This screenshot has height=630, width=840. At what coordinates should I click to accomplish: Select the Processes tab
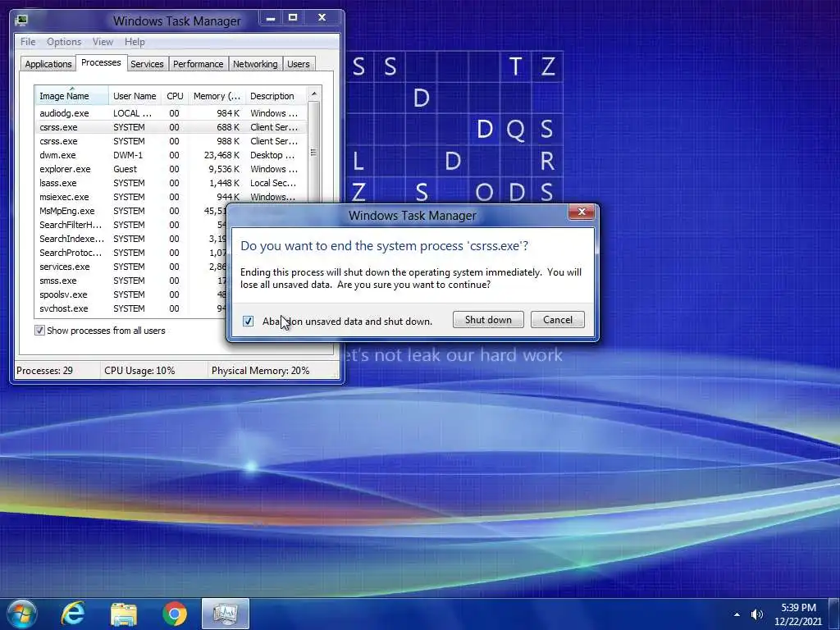101,62
